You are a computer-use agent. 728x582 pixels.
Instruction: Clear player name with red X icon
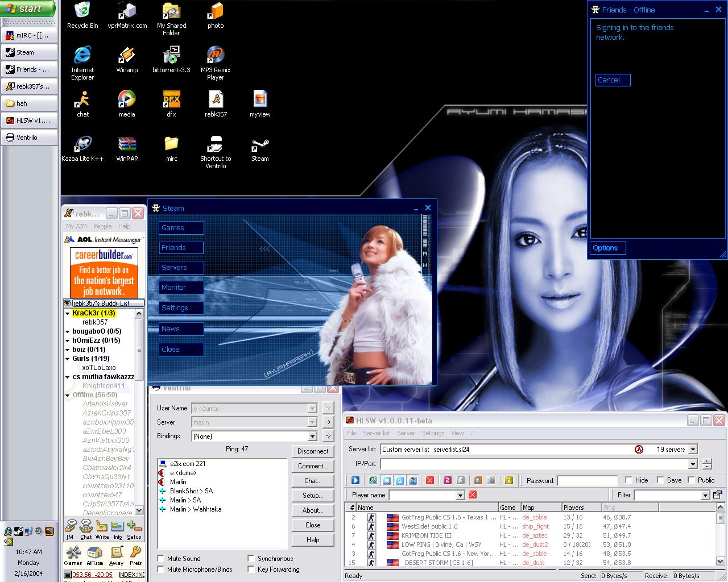click(x=472, y=495)
